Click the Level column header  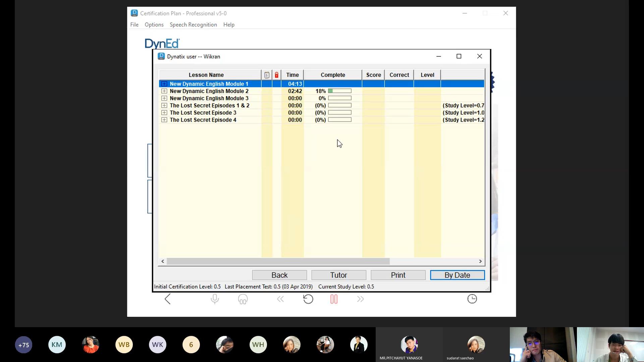(427, 75)
